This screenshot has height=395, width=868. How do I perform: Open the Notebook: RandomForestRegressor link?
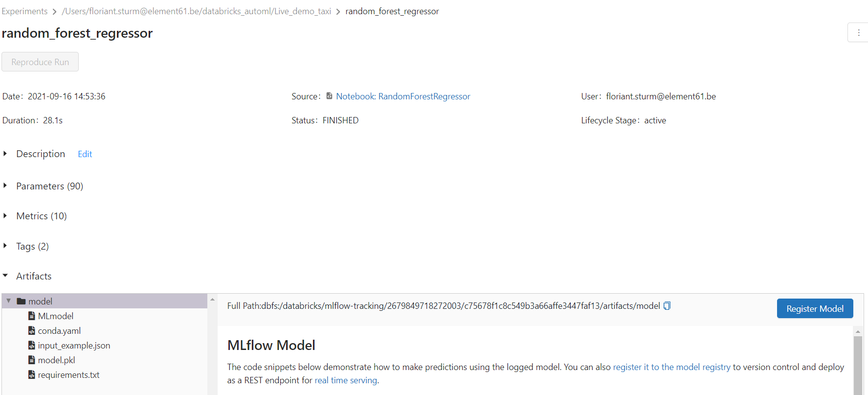(x=403, y=96)
